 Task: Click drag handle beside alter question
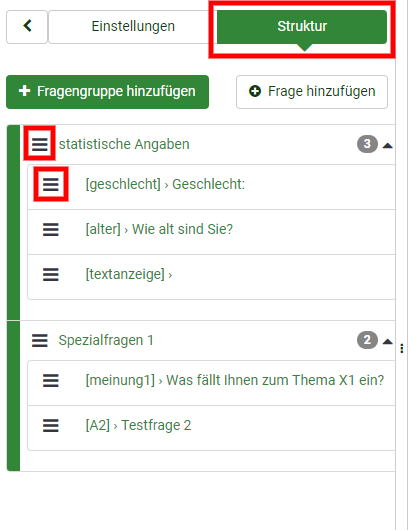point(51,230)
